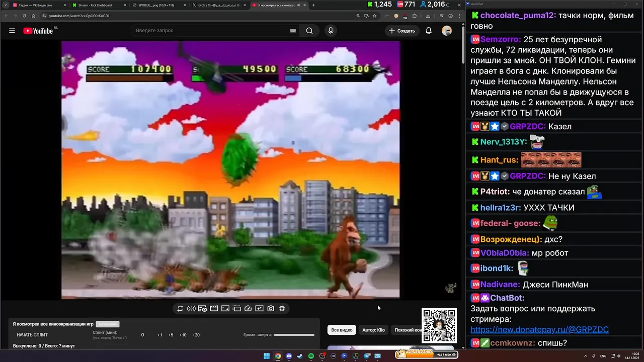Switch to the Grok X tab
Viewport: 644px width, 362px height.
(x=218, y=5)
